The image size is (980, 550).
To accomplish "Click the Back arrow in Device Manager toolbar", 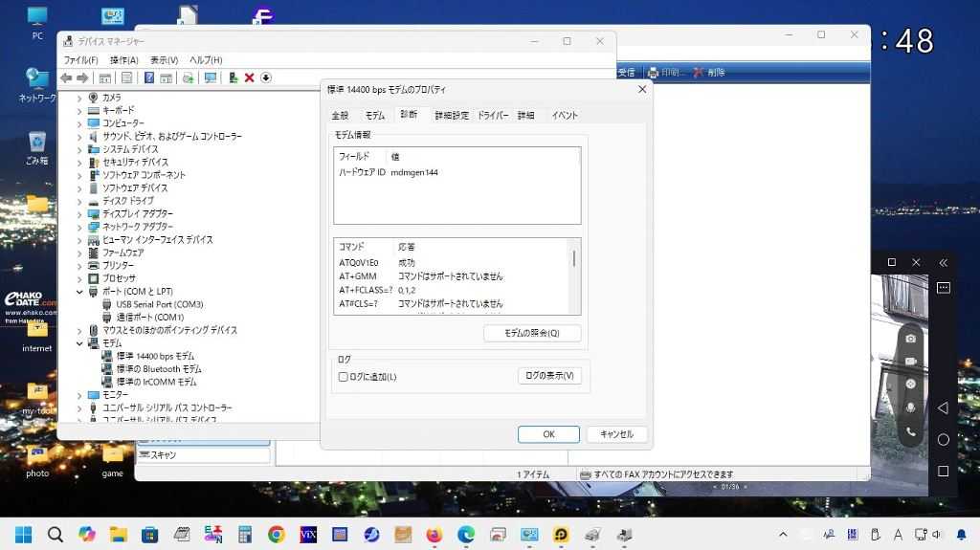I will [x=66, y=78].
